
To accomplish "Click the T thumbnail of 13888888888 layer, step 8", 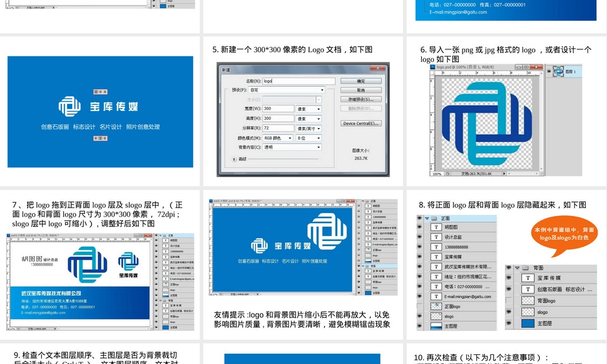I will point(436,247).
